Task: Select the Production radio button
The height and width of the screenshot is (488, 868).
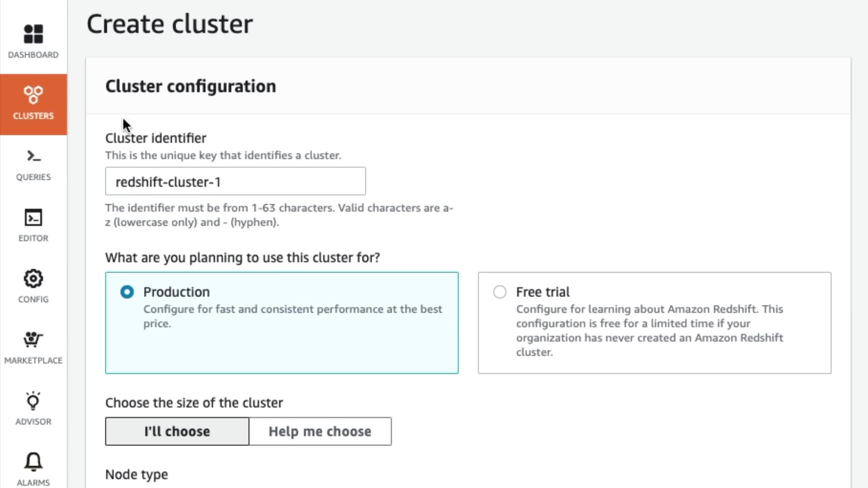Action: pos(127,292)
